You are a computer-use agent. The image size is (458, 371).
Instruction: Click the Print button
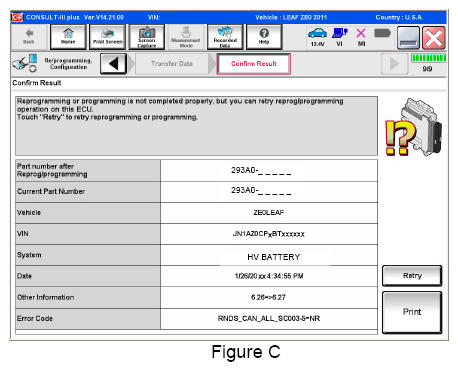412,312
